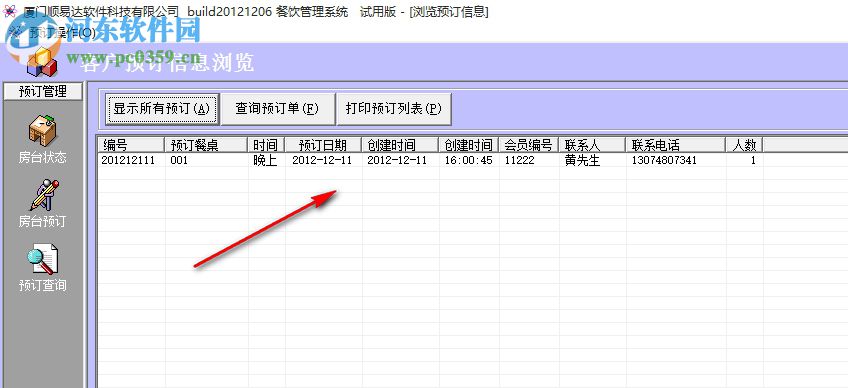
Task: Open the 预订操作(O) menu
Action: pyautogui.click(x=63, y=33)
